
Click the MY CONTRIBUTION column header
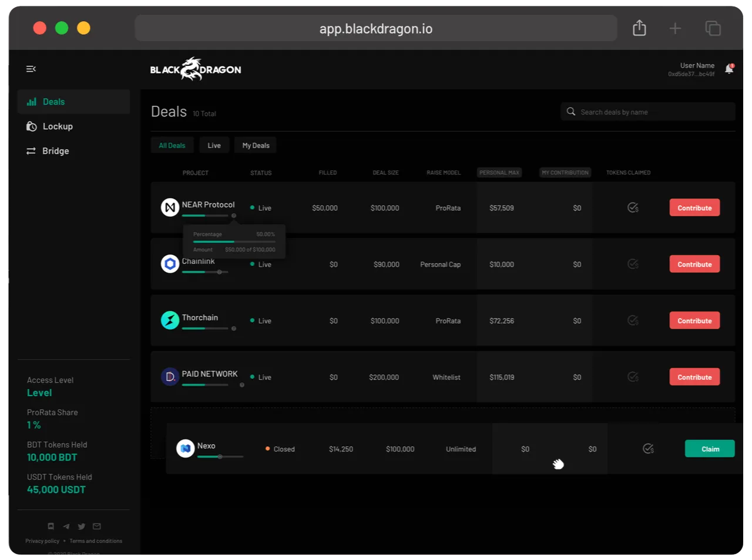point(565,173)
